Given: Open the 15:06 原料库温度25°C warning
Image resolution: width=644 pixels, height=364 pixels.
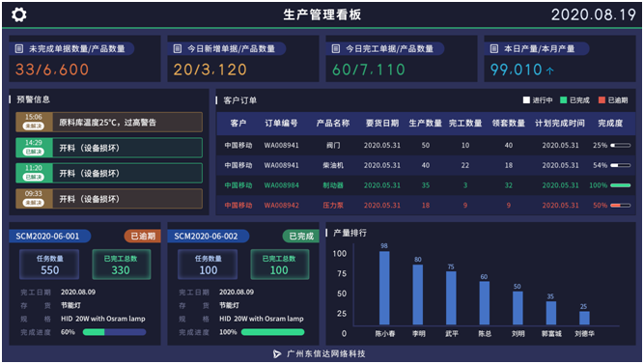Looking at the screenshot, I should coord(109,122).
